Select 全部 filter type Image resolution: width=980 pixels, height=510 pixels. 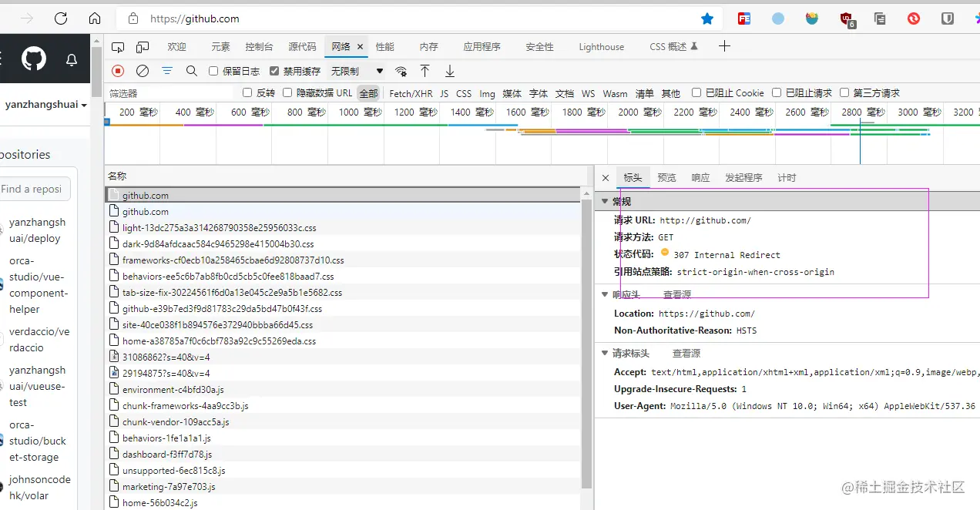369,93
